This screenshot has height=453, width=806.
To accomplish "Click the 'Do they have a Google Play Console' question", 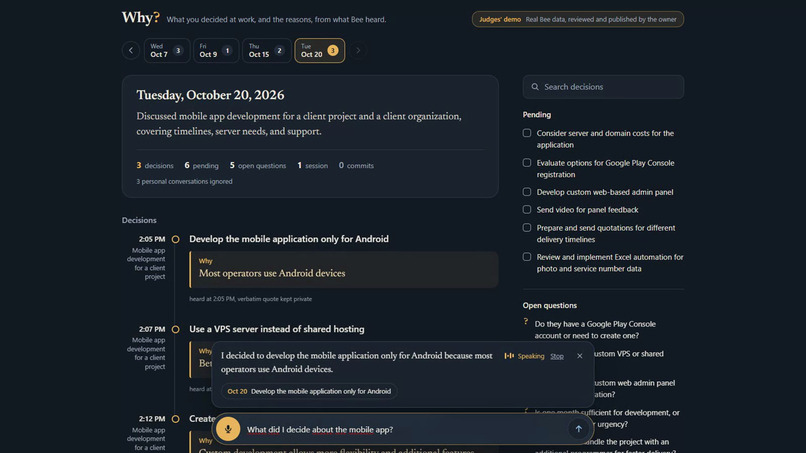I will click(595, 330).
